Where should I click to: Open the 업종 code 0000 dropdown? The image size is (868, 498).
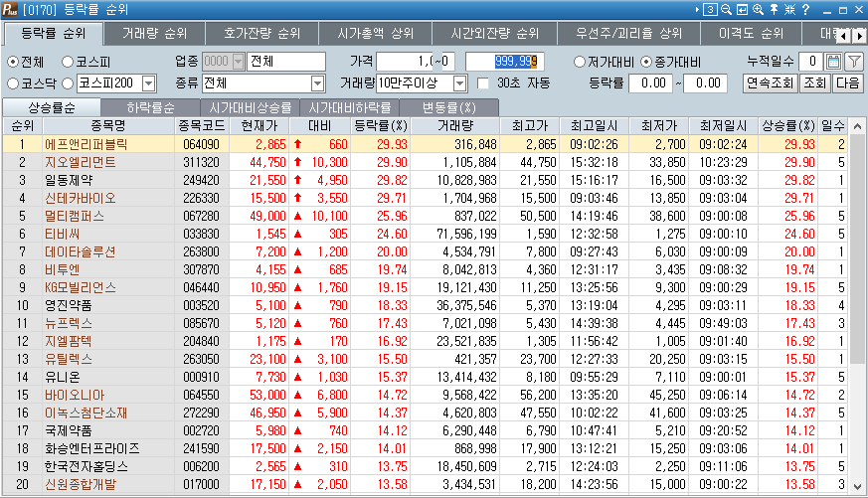click(239, 62)
